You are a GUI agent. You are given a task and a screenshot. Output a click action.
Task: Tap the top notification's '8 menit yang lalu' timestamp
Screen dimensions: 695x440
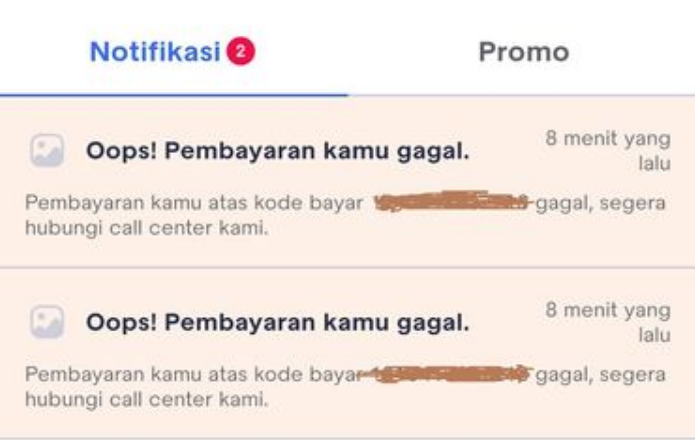608,151
